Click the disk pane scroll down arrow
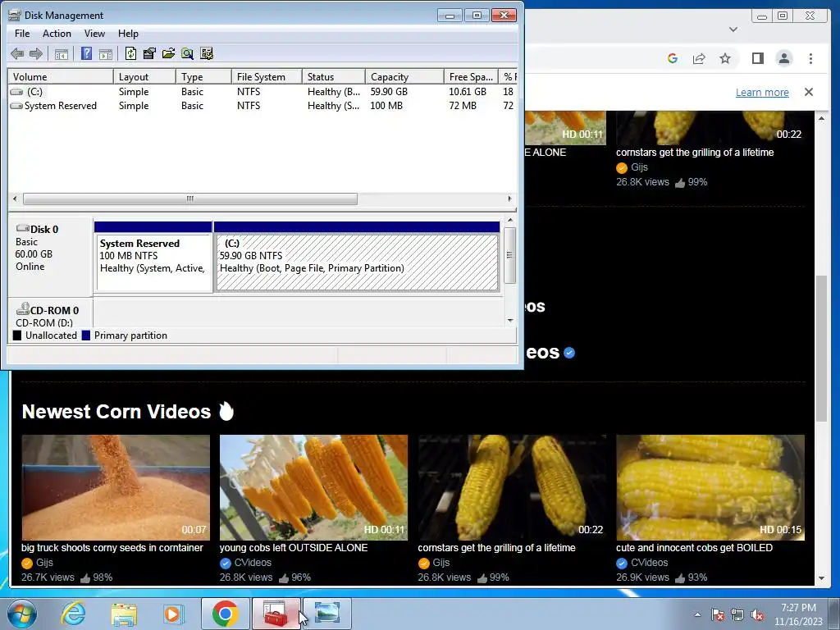 click(510, 321)
